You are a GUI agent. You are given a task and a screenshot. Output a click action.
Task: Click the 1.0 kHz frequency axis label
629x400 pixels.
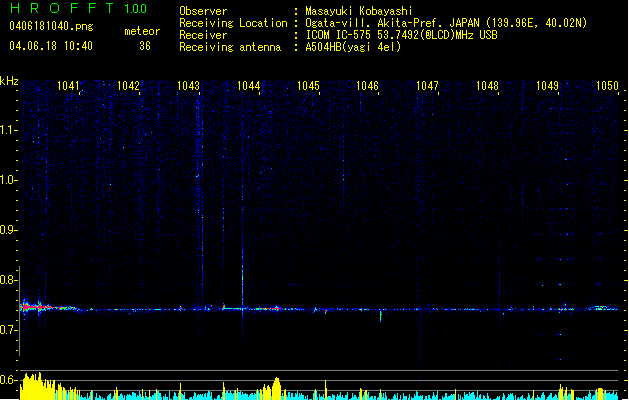tap(8, 180)
